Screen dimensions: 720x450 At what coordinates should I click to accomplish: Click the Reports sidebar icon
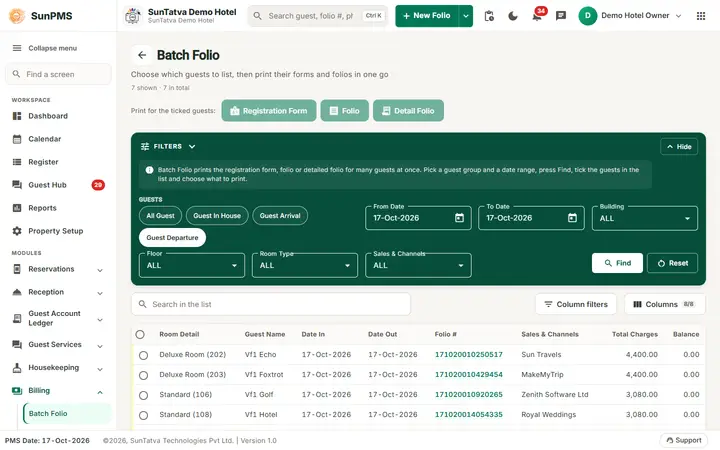[x=17, y=208]
